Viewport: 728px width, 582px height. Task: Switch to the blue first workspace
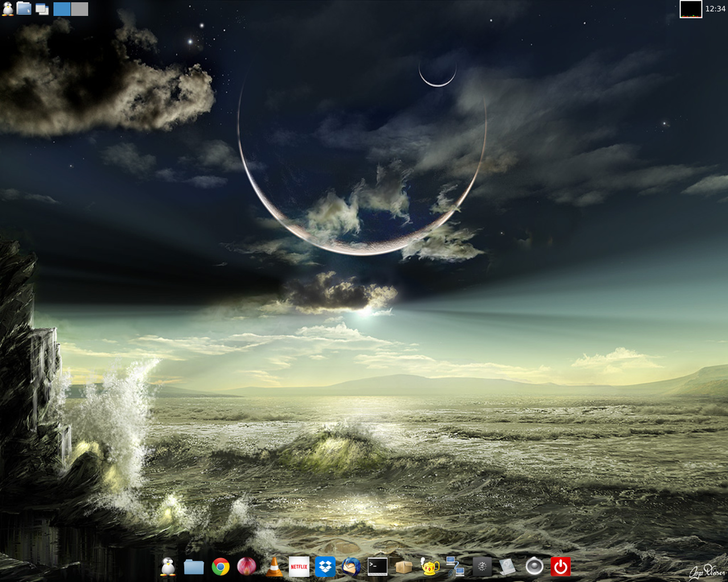point(62,9)
